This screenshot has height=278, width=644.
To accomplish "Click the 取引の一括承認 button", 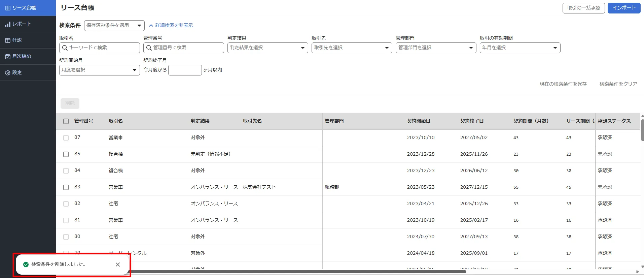I will [583, 8].
